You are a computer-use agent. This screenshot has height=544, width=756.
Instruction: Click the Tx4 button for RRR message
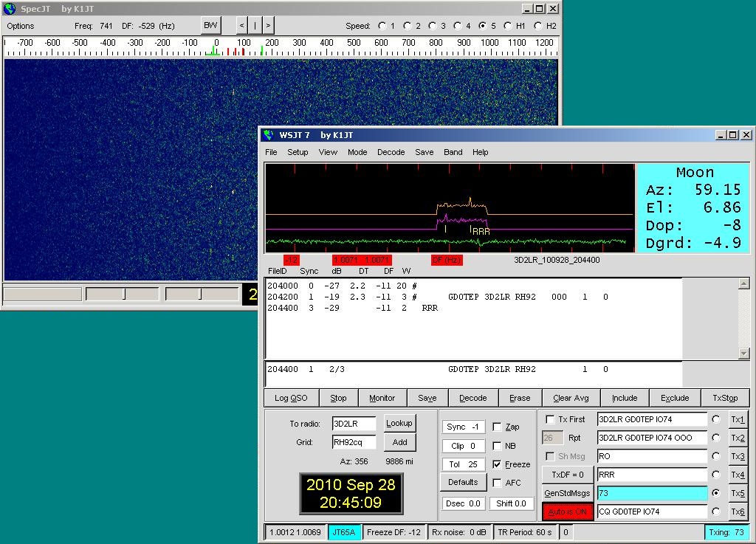[x=738, y=475]
